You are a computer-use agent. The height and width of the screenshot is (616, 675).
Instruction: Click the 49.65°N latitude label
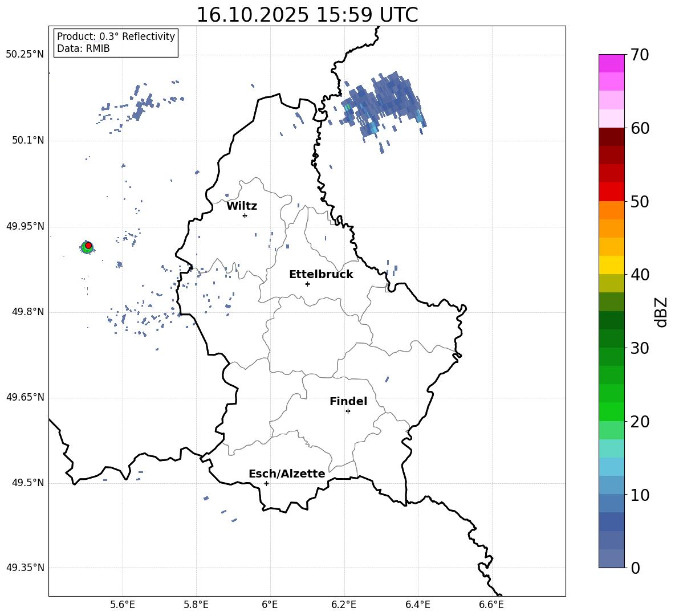[x=25, y=397]
